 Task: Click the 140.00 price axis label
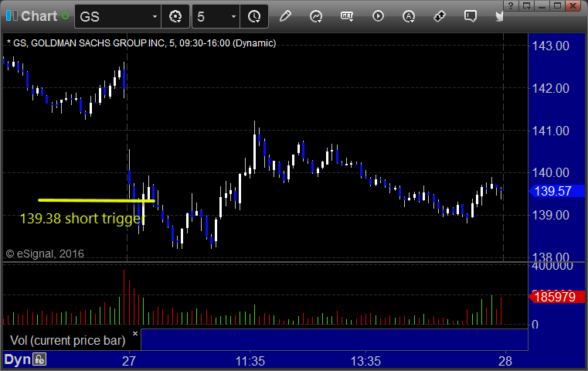tap(550, 172)
